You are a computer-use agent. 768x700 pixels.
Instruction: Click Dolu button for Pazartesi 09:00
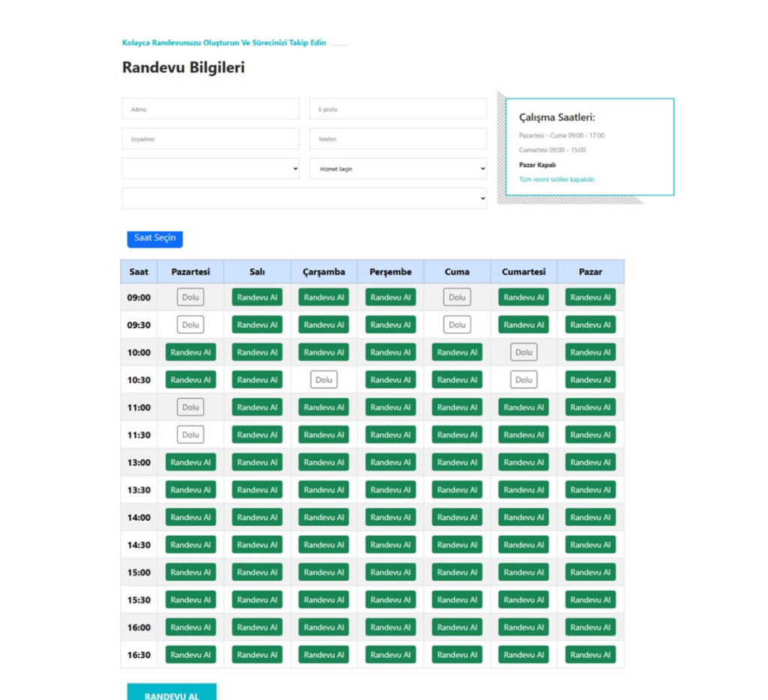click(190, 298)
